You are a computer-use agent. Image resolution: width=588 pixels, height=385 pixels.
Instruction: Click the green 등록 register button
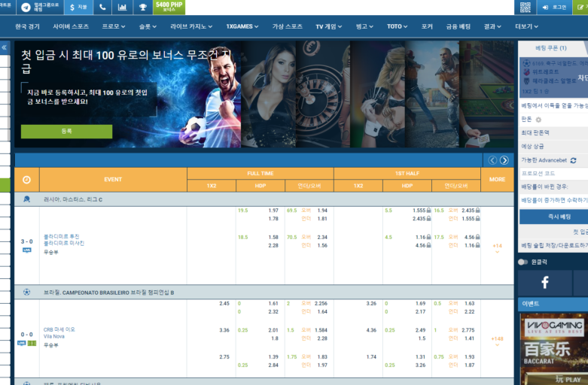[66, 132]
